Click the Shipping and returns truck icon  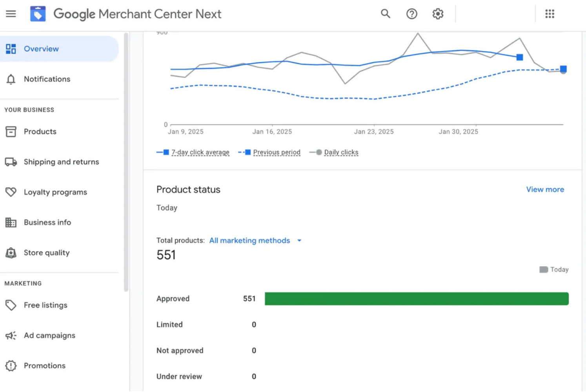pyautogui.click(x=11, y=162)
